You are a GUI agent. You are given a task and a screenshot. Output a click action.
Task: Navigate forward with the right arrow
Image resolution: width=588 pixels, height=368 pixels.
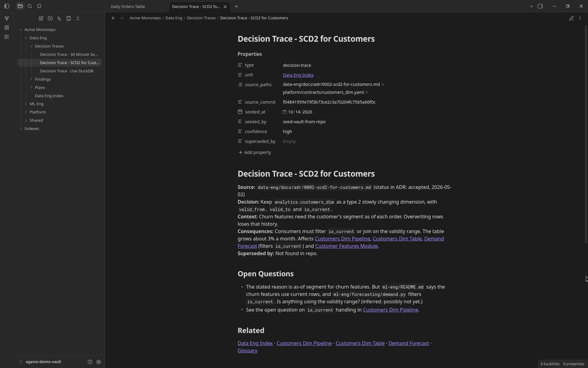122,18
